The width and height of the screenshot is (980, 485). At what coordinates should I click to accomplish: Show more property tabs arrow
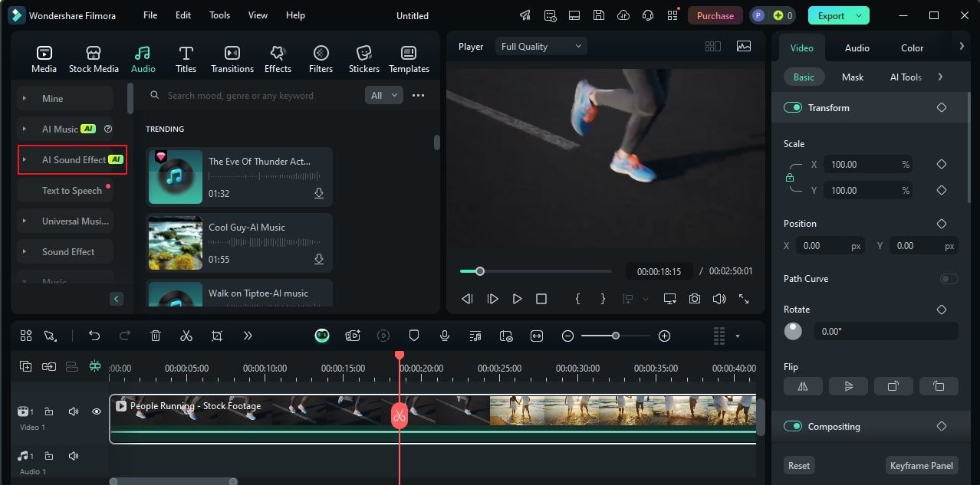962,46
